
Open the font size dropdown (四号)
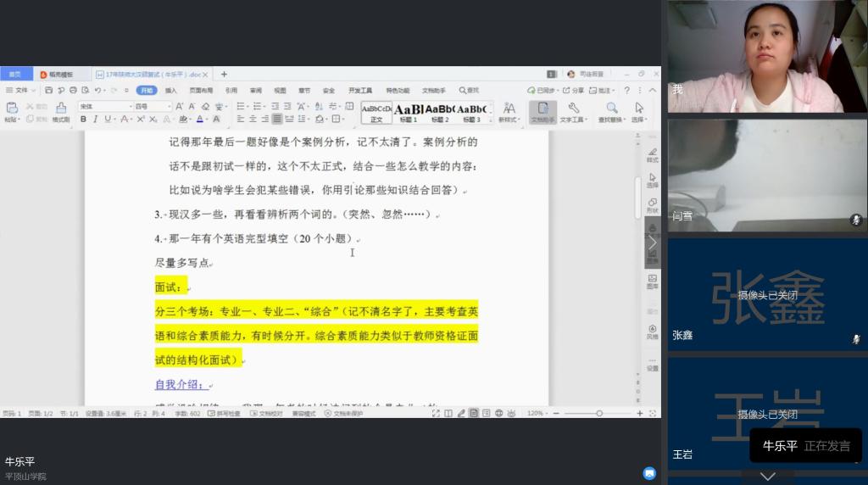(x=153, y=107)
